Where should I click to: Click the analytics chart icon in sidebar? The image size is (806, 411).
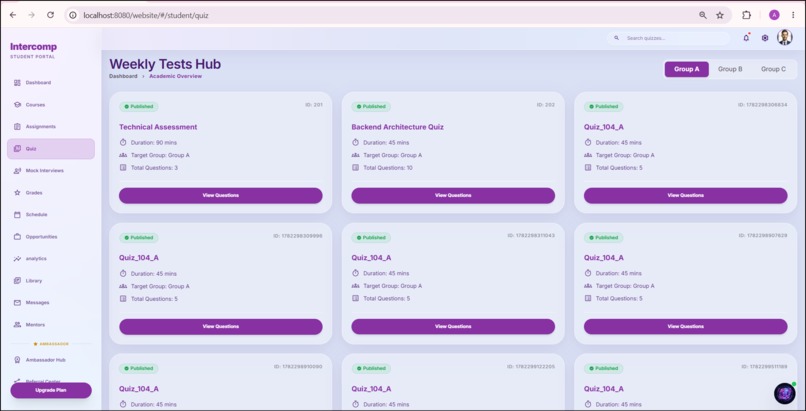tap(17, 258)
